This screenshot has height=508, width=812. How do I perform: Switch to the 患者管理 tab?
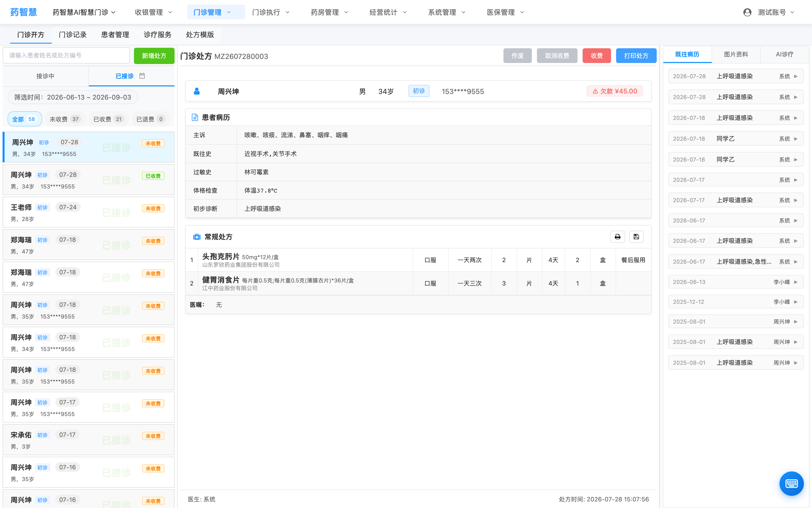115,35
